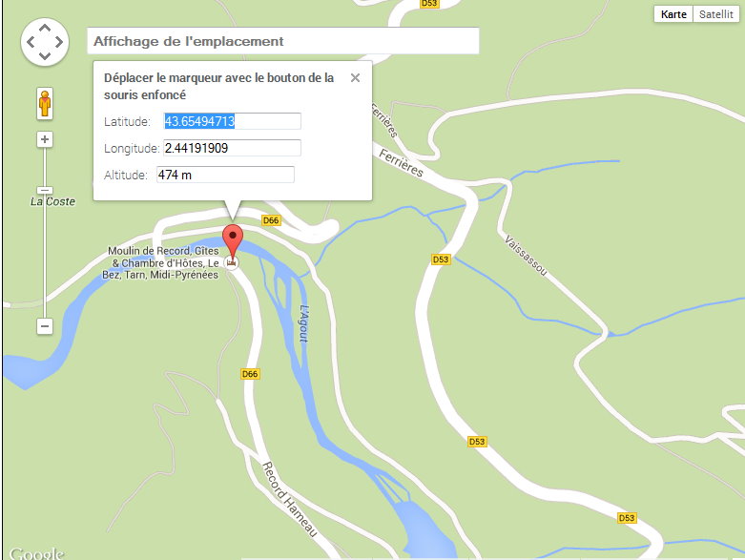Pan the map down with the arrow
Screen dimensions: 745x560
click(x=45, y=55)
